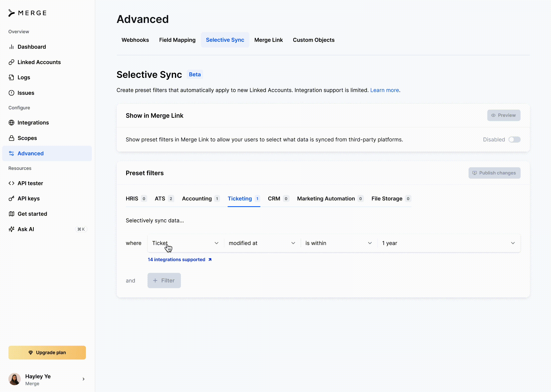Click the Get started map icon
The height and width of the screenshot is (392, 551).
point(11,214)
